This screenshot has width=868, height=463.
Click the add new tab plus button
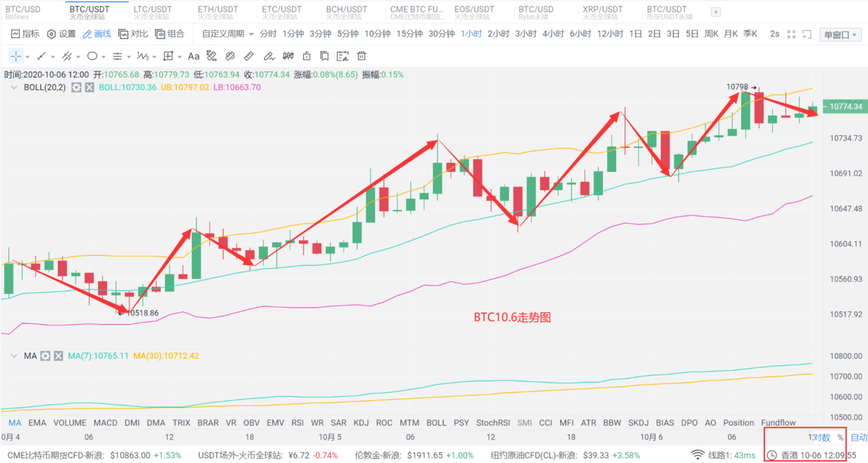point(715,12)
